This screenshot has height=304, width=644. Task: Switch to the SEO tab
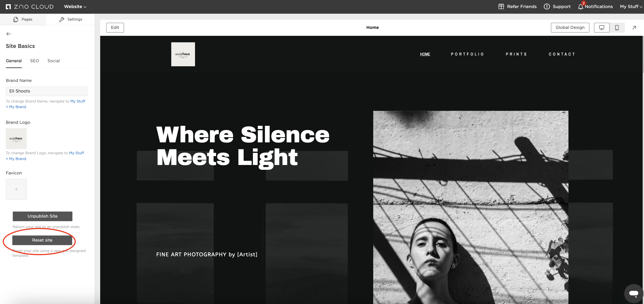point(35,61)
